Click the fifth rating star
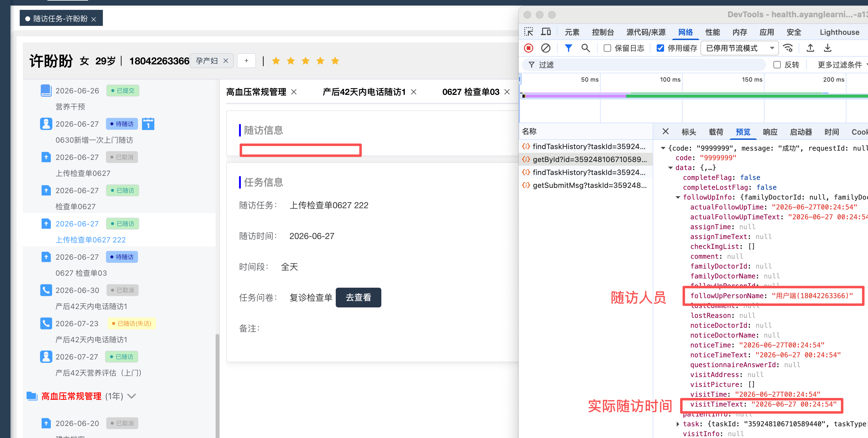 click(335, 61)
